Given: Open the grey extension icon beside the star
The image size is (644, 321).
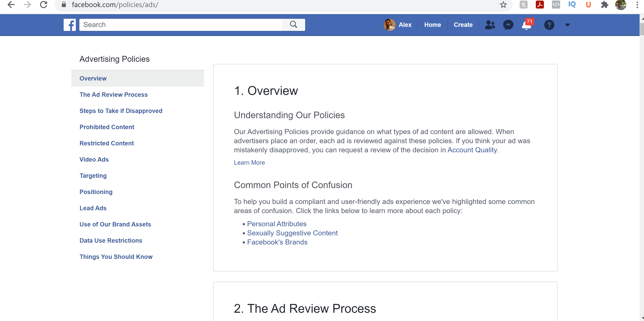Looking at the screenshot, I should coord(523,5).
